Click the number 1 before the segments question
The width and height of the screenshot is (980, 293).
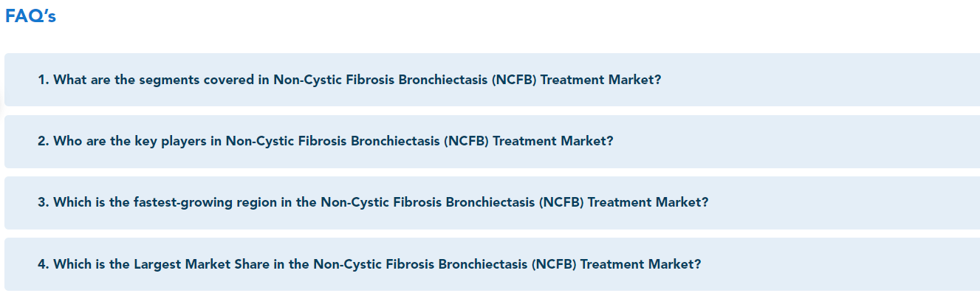click(x=43, y=80)
